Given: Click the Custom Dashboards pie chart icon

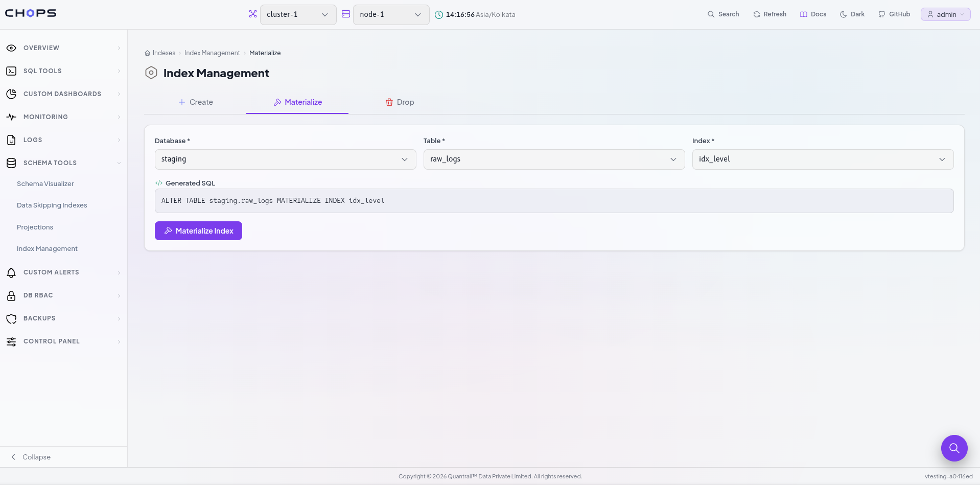Looking at the screenshot, I should pyautogui.click(x=11, y=94).
